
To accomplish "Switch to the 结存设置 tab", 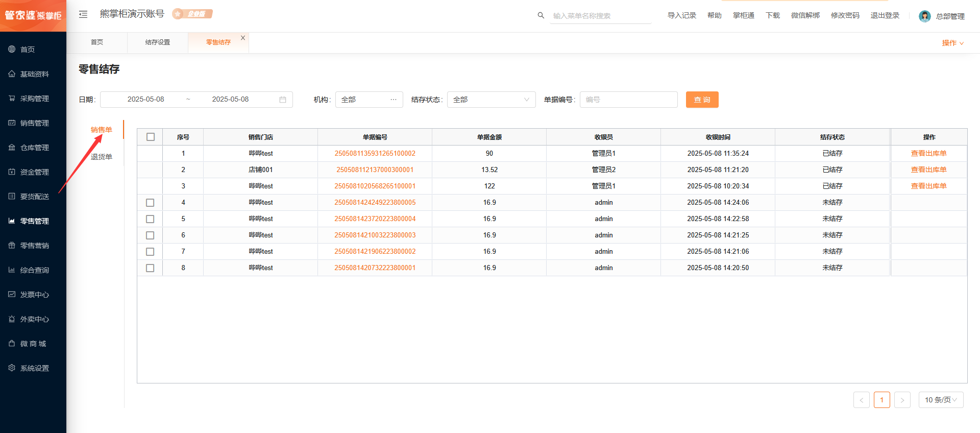I will point(158,42).
